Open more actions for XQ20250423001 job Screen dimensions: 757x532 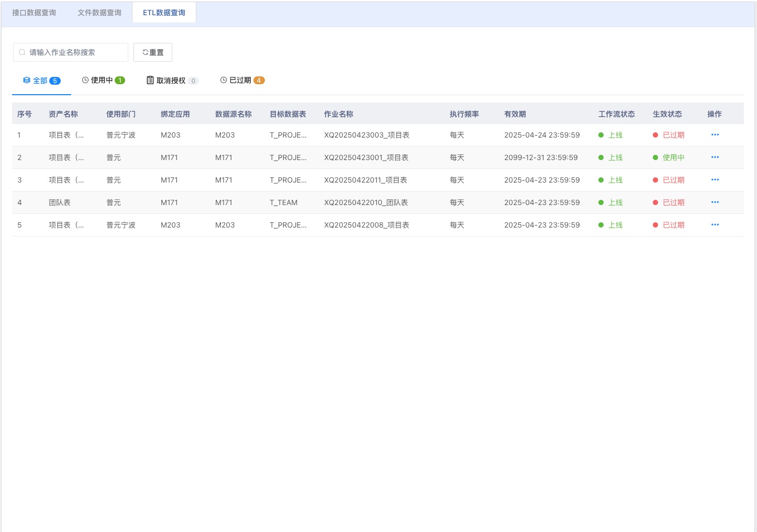715,157
